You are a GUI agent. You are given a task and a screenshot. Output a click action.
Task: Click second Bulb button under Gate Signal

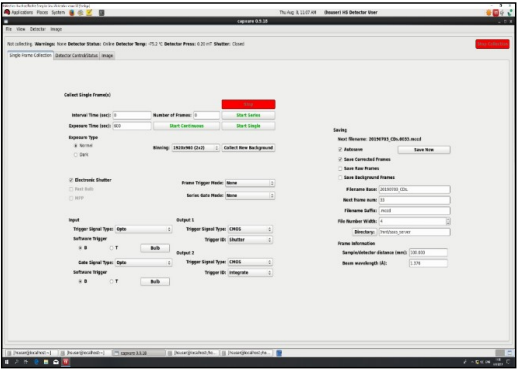(155, 282)
